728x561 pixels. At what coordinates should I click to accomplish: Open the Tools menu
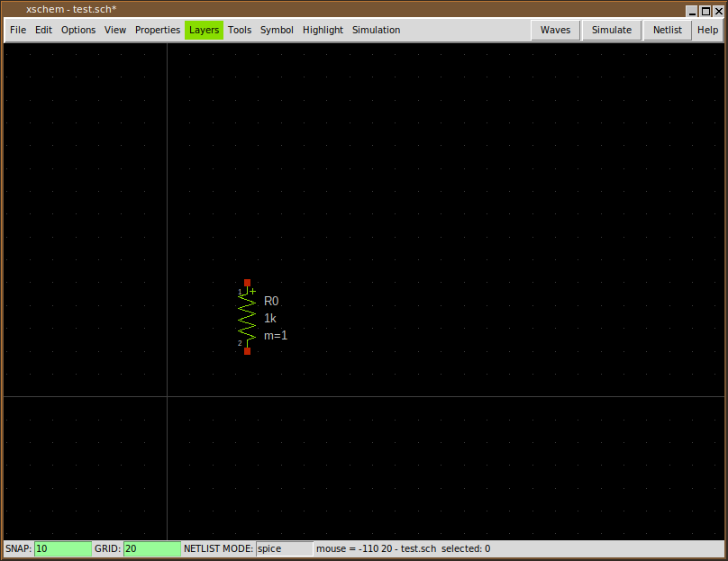point(240,30)
